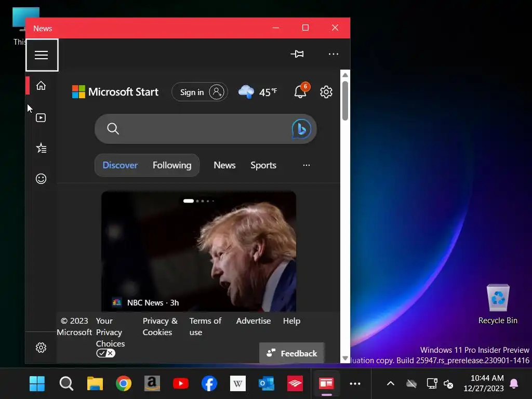The image size is (532, 399).
Task: Open the starred list sidebar icon
Action: tap(41, 148)
